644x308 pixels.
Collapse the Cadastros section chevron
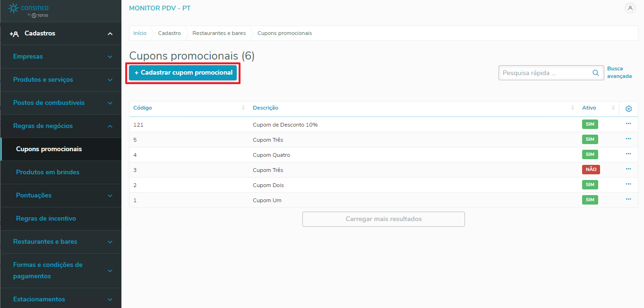110,34
